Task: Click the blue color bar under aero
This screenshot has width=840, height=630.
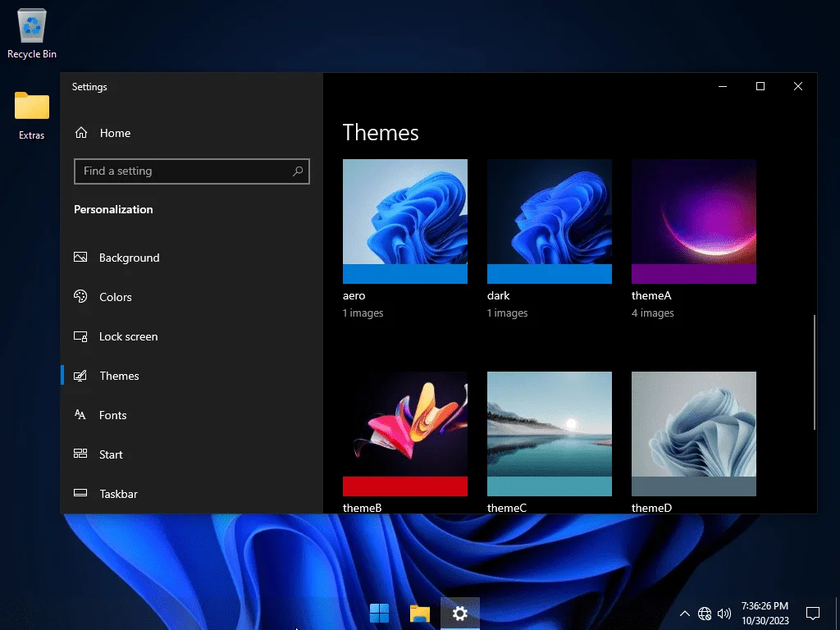Action: tap(405, 274)
